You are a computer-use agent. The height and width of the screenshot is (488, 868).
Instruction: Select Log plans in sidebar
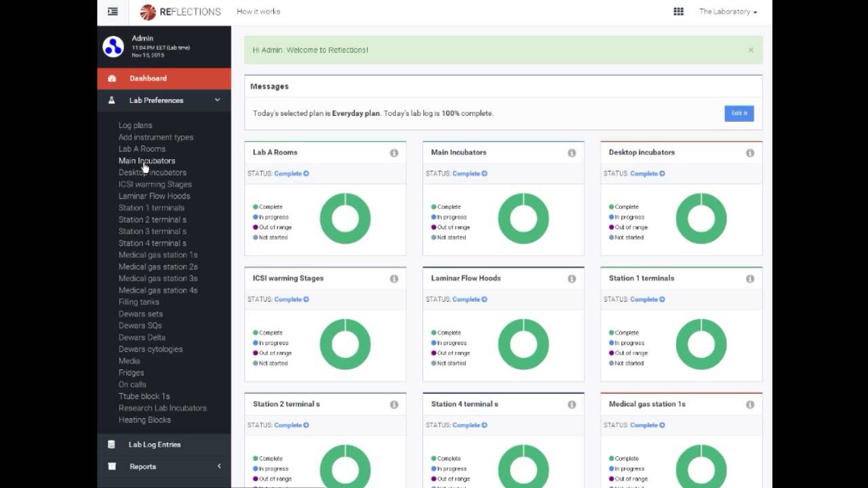click(x=135, y=125)
